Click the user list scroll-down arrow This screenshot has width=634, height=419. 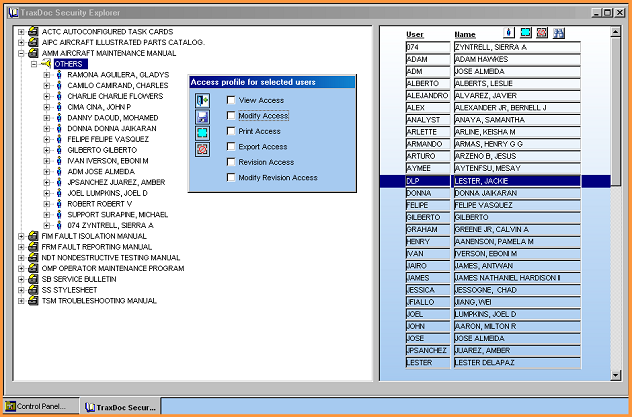tap(616, 377)
